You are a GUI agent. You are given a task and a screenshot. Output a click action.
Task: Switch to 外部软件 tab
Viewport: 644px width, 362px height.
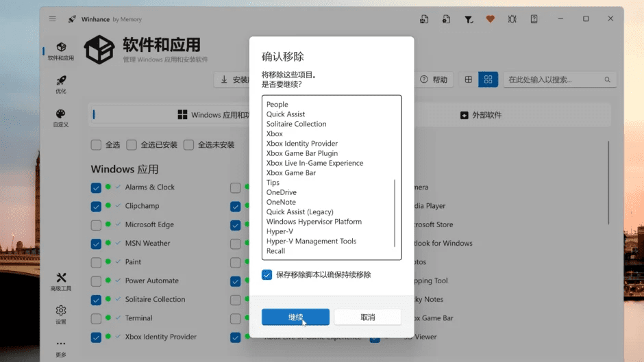point(480,115)
